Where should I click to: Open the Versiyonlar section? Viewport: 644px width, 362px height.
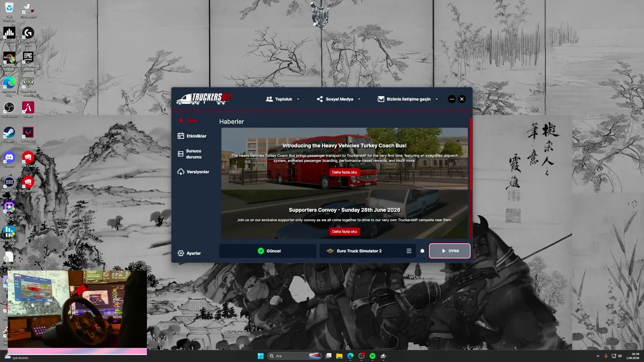pyautogui.click(x=194, y=172)
